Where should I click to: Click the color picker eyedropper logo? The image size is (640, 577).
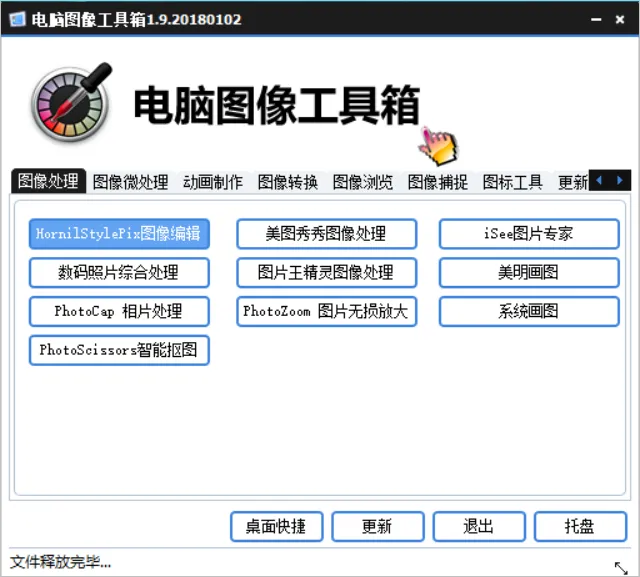[71, 103]
